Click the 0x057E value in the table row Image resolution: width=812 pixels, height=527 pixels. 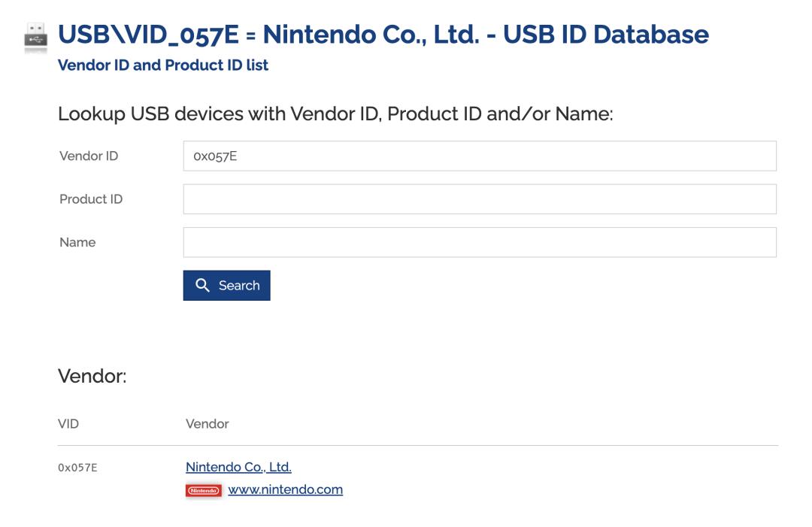click(77, 468)
